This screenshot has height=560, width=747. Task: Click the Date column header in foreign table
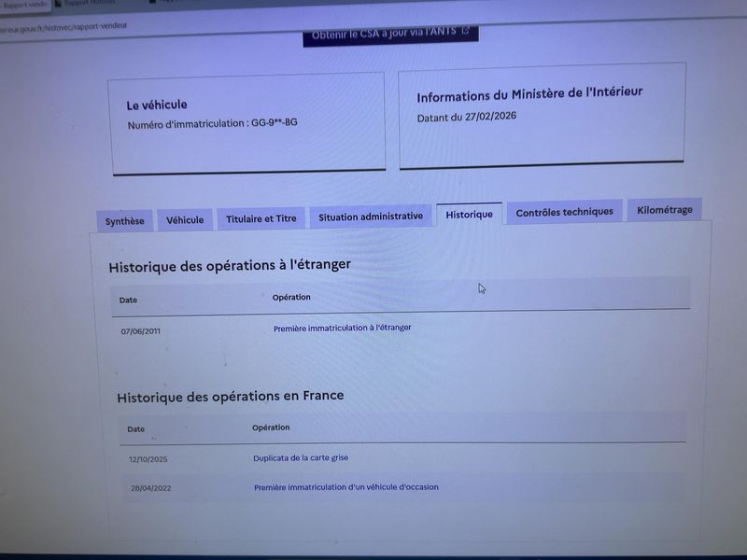[128, 300]
